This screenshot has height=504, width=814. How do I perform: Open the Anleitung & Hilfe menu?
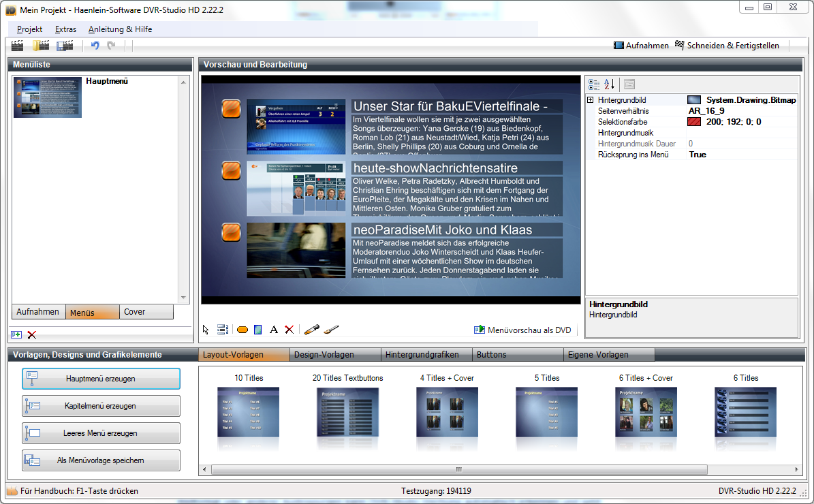(120, 29)
